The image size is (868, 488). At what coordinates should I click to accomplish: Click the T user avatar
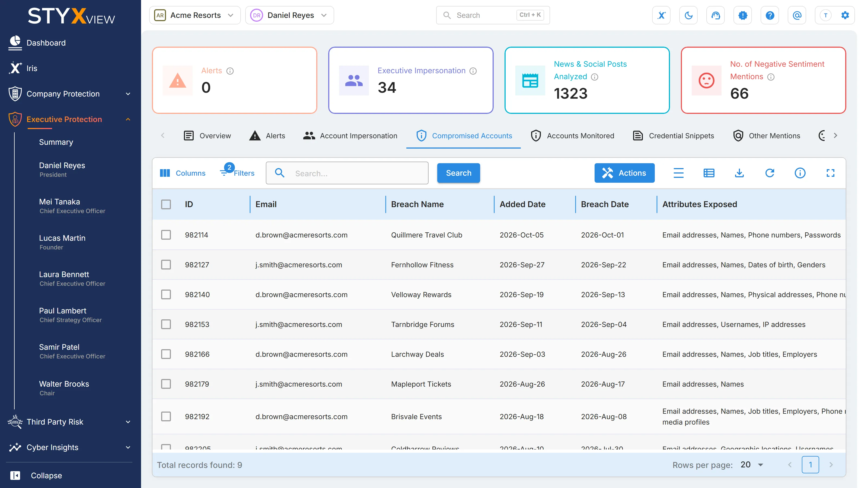(x=825, y=15)
